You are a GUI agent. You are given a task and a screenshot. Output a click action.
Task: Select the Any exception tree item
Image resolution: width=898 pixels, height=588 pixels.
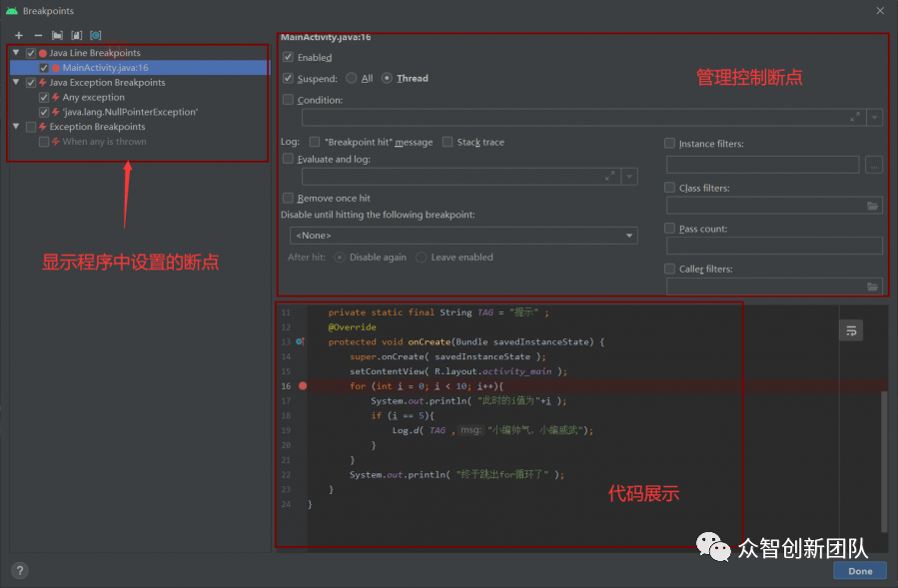click(93, 97)
